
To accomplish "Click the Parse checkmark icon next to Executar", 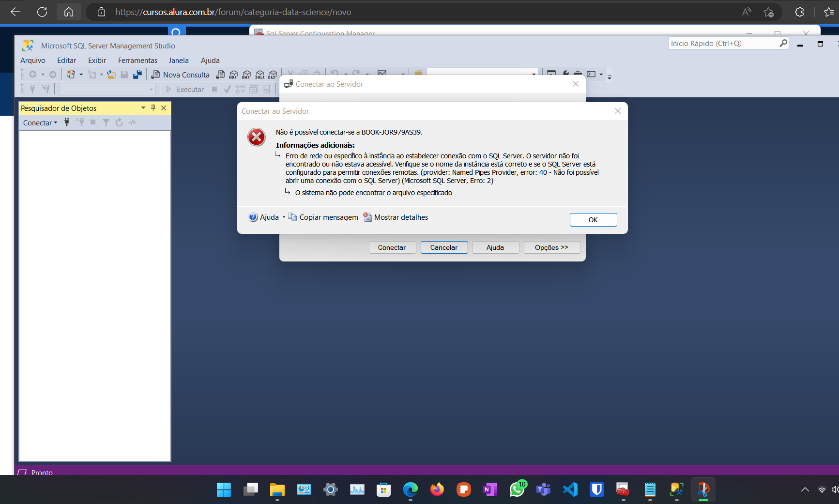I will (x=228, y=89).
